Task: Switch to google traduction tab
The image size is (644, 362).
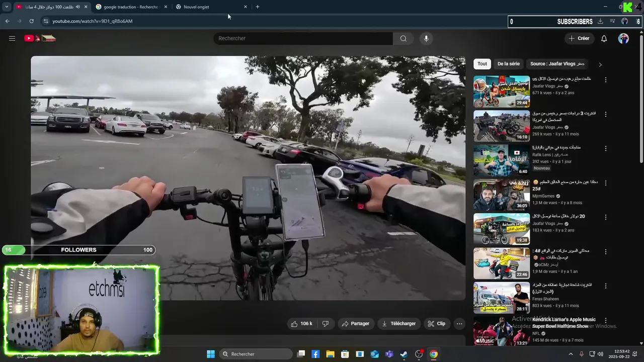Action: 131,7
